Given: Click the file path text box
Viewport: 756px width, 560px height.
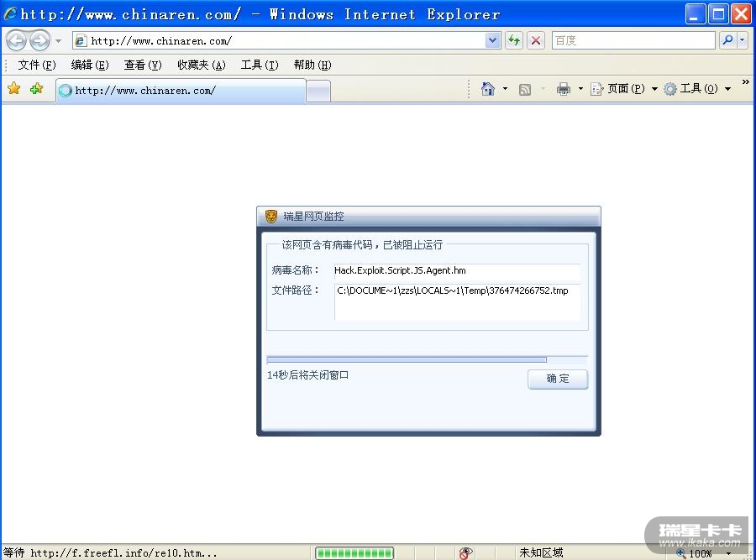Looking at the screenshot, I should click(x=457, y=301).
